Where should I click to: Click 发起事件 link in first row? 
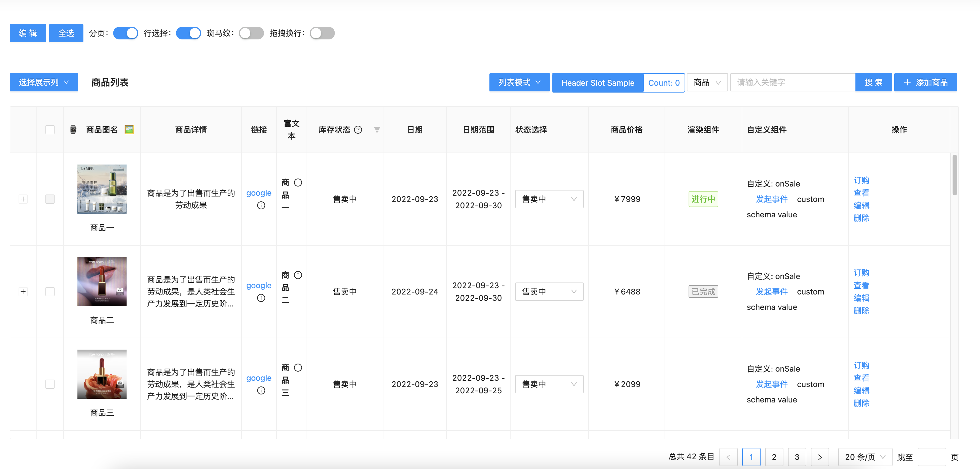771,199
